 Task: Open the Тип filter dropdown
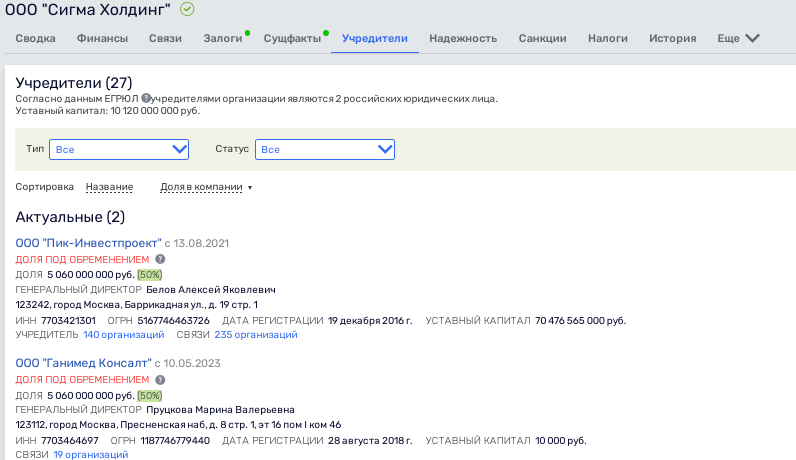click(119, 149)
